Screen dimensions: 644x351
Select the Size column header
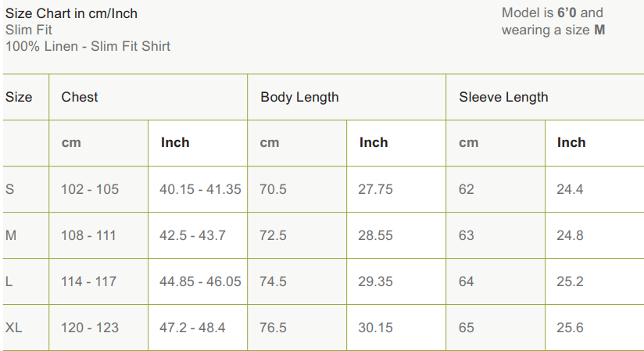[x=19, y=97]
